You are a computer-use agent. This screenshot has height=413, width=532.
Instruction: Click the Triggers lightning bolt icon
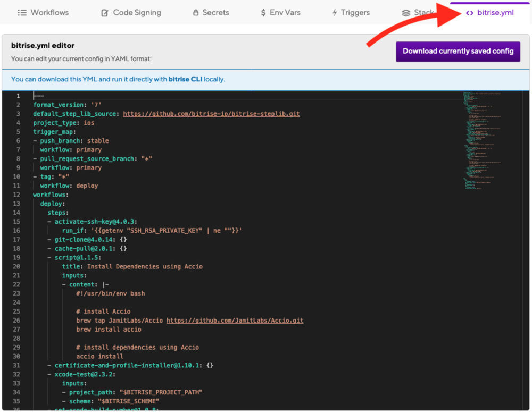point(335,13)
